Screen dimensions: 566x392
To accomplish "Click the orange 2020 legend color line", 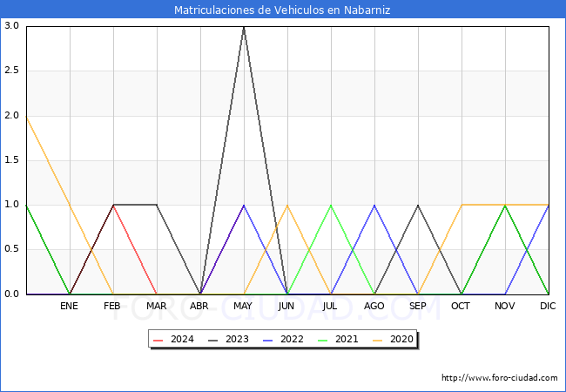I will pyautogui.click(x=378, y=340).
